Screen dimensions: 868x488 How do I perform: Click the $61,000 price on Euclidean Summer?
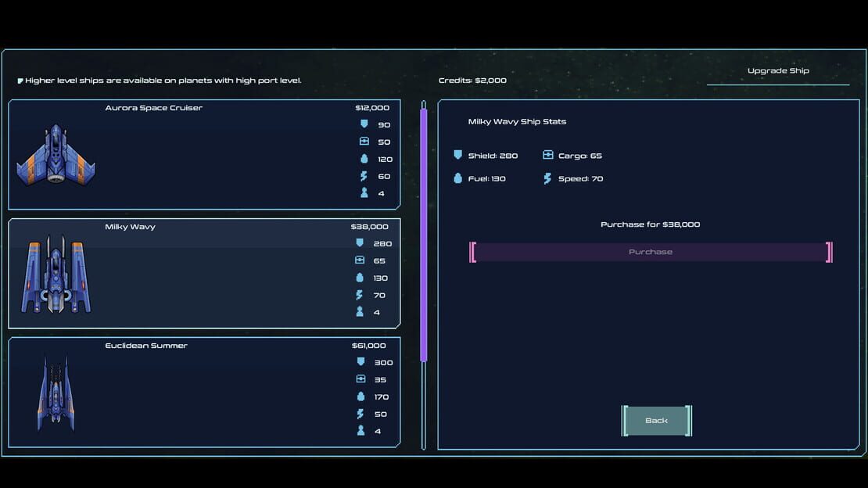(x=368, y=346)
